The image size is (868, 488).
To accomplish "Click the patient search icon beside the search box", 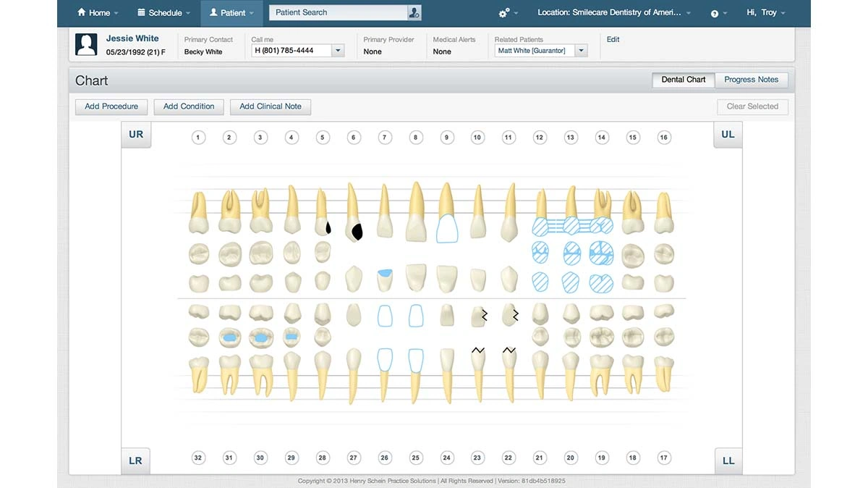I will coord(412,12).
